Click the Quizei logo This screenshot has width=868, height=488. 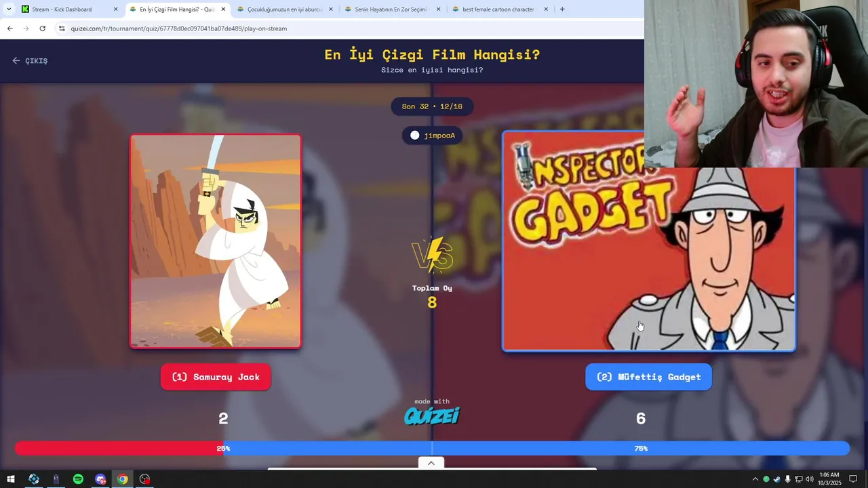point(432,415)
